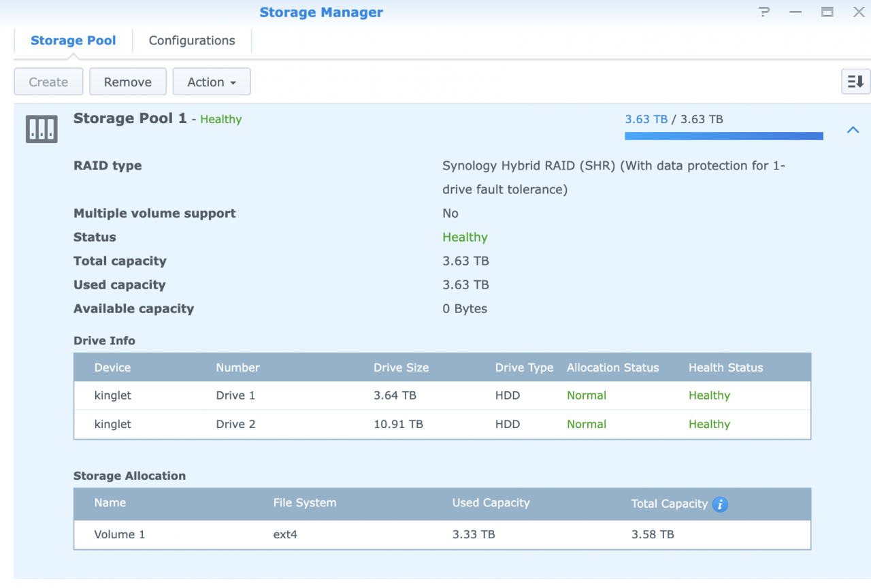The image size is (871, 588).
Task: Click the info icon next to Total Capacity
Action: point(719,504)
